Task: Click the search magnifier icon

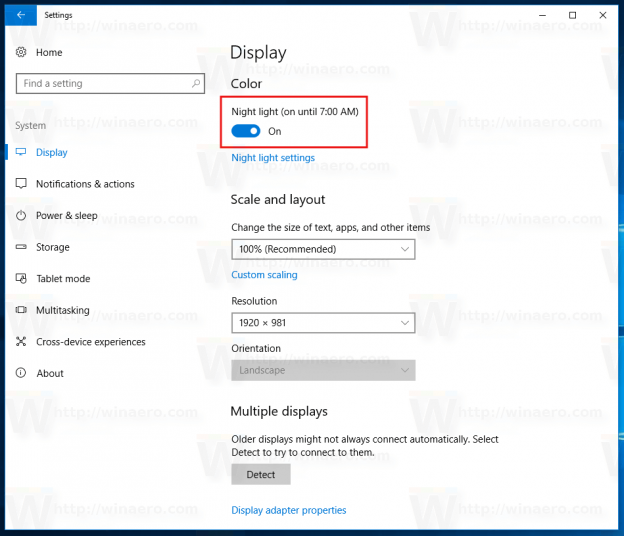Action: pos(196,83)
